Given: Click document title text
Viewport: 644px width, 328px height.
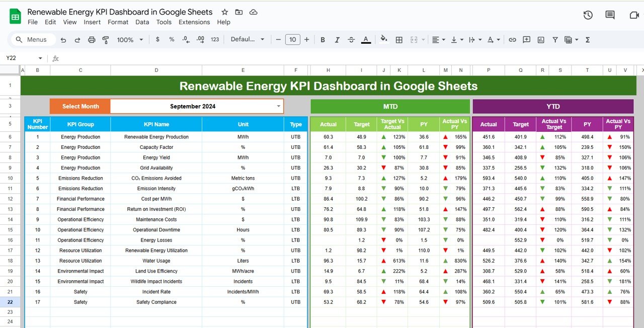Looking at the screenshot, I should (x=120, y=12).
